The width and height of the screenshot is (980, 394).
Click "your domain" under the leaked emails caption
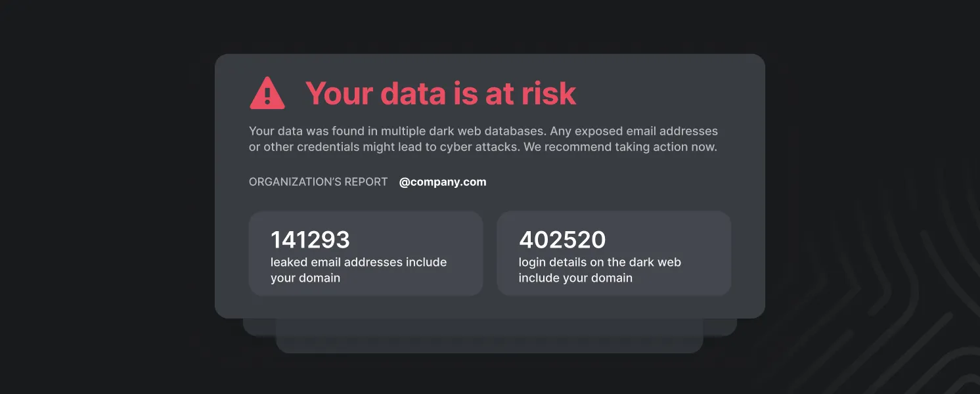tap(305, 278)
